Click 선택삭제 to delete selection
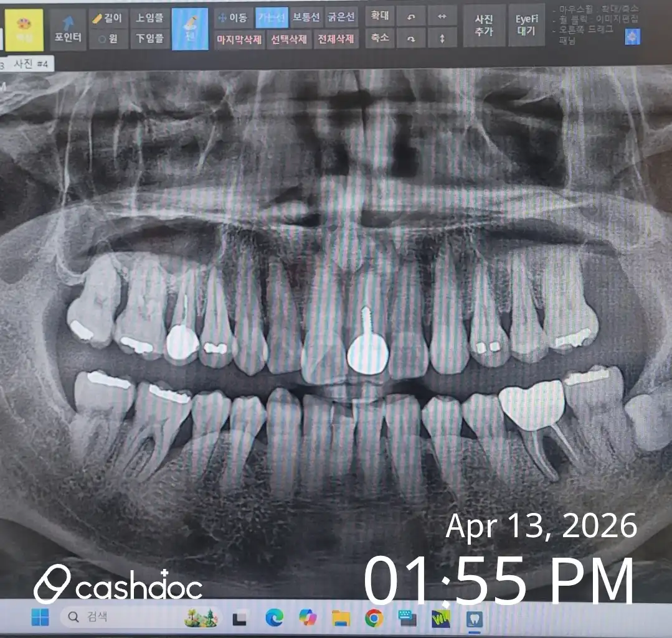The height and width of the screenshot is (638, 672). click(x=289, y=40)
